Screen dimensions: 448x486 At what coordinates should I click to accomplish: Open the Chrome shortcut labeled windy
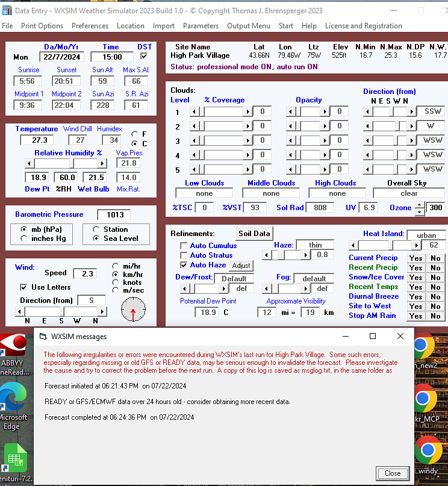[x=428, y=455]
